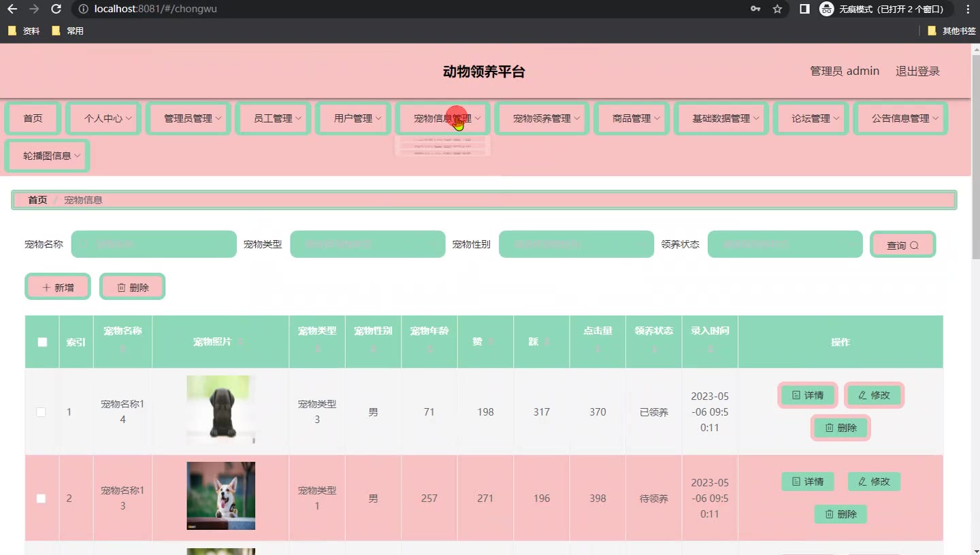Expand the 宠物领养管理 menu

tap(542, 118)
